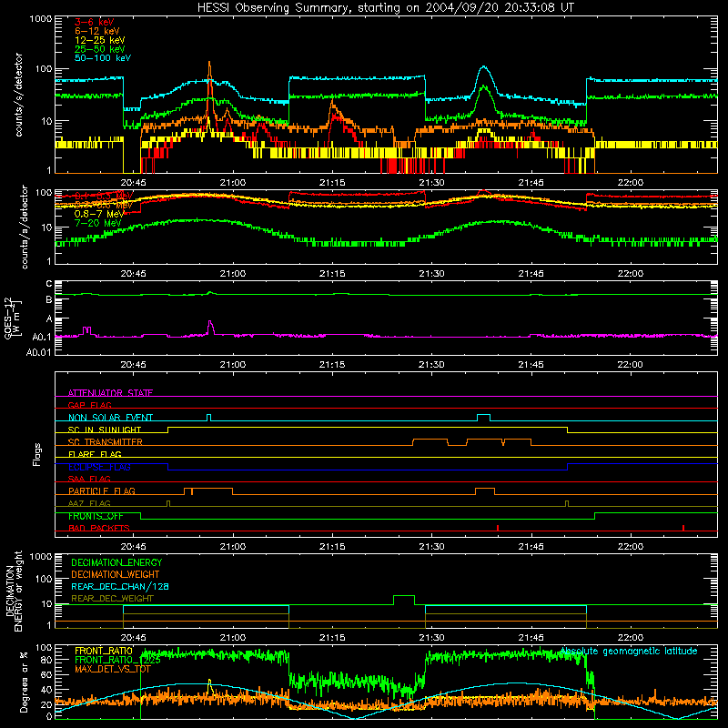Click the PARTICLE_FLAG label

pyautogui.click(x=102, y=490)
